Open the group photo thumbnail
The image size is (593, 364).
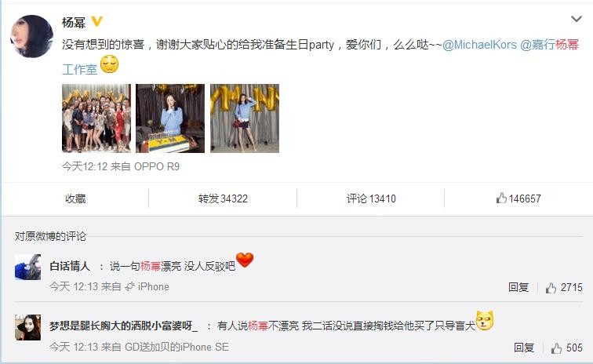[96, 118]
